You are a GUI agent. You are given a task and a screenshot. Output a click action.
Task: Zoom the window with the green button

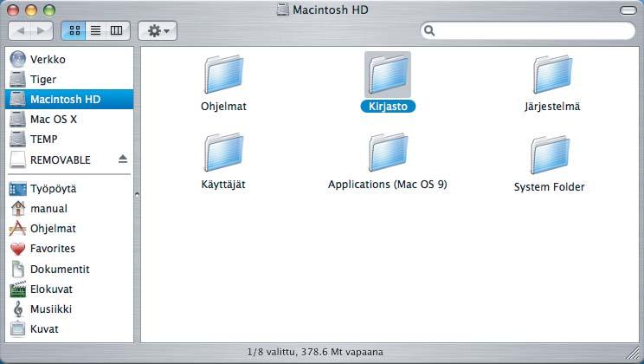[x=49, y=10]
